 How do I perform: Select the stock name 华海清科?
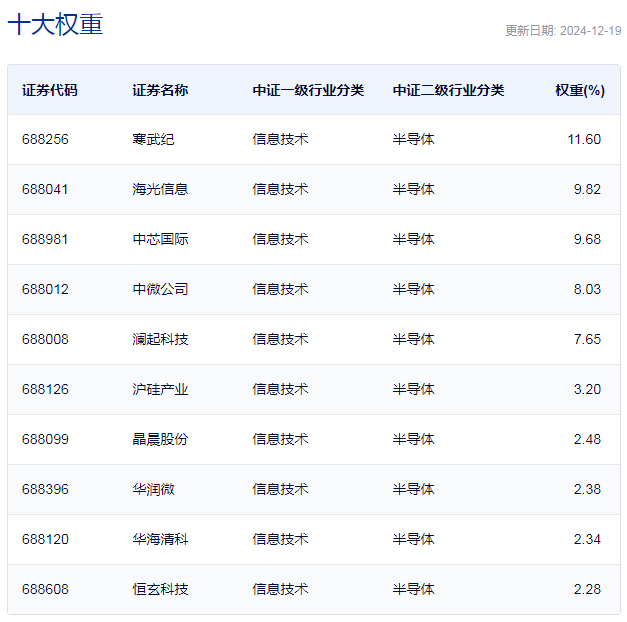tap(160, 539)
